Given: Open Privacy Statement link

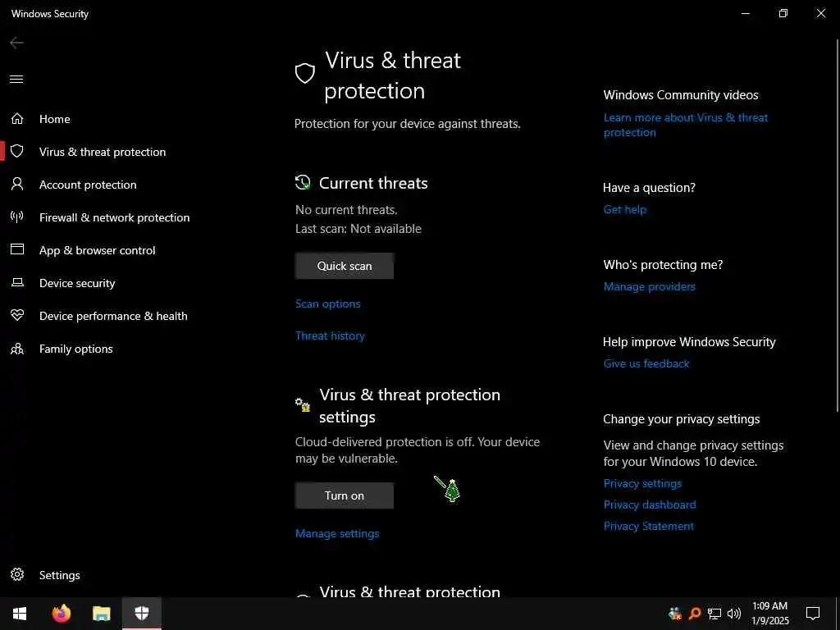Looking at the screenshot, I should click(x=648, y=526).
